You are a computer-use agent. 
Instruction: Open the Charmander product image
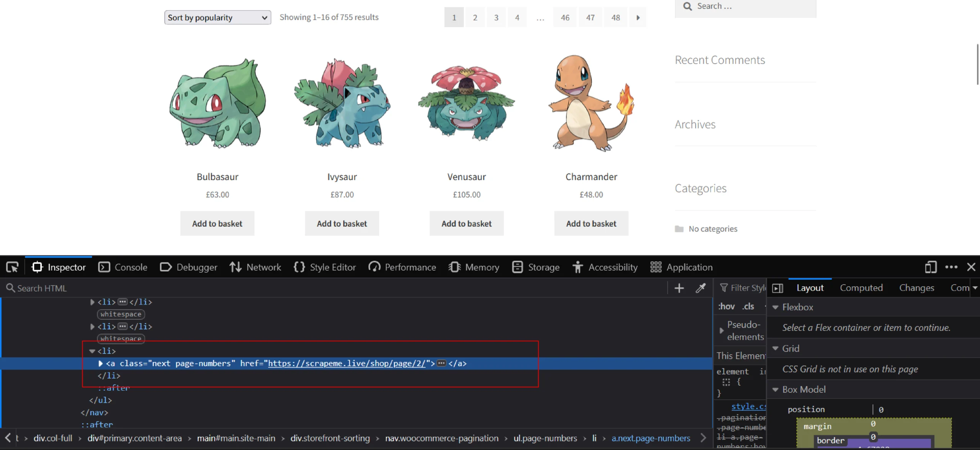591,103
